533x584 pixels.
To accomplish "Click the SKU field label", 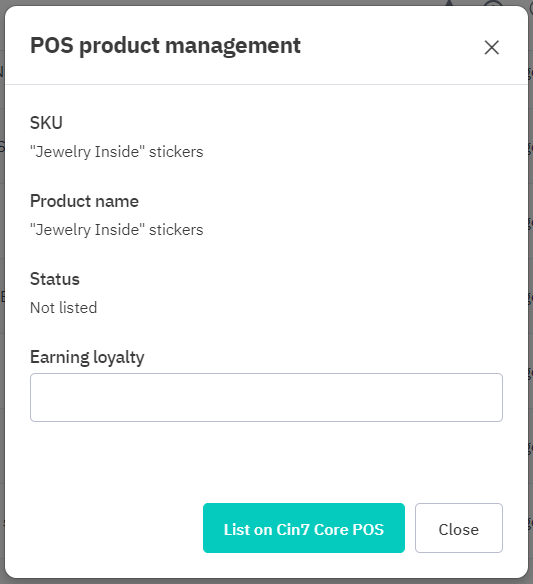I will point(46,123).
